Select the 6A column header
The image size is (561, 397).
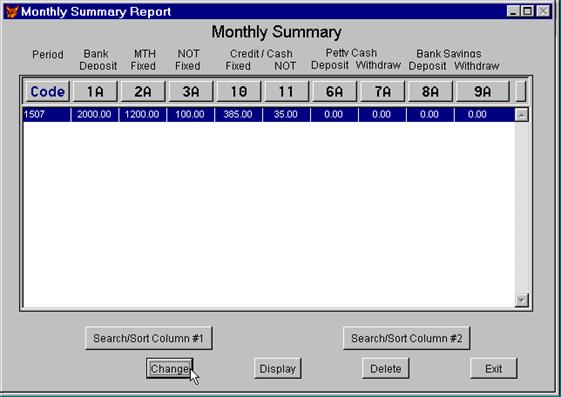[x=335, y=92]
